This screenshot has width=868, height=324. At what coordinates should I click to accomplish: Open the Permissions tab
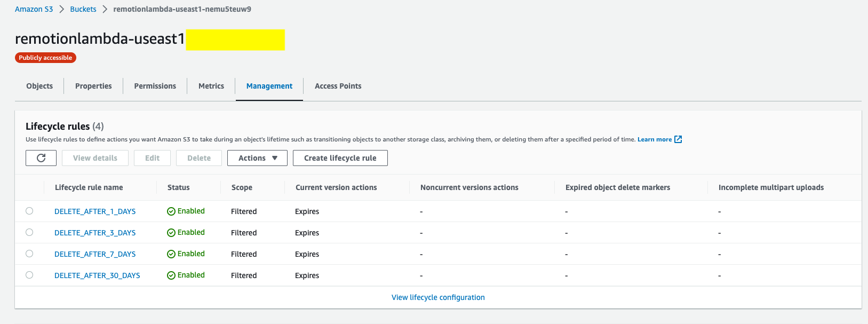pyautogui.click(x=155, y=86)
